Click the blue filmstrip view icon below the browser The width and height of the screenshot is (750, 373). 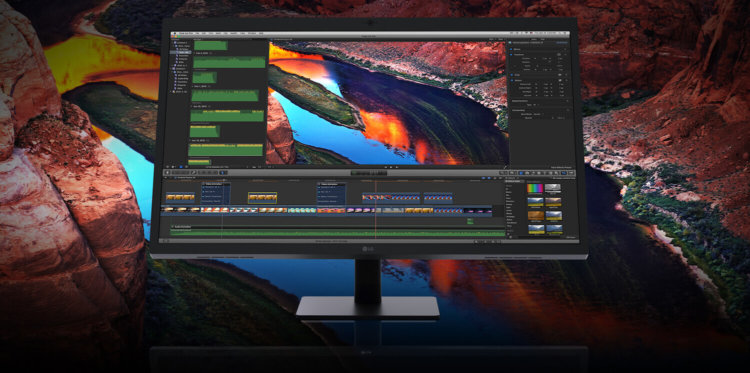(x=181, y=167)
